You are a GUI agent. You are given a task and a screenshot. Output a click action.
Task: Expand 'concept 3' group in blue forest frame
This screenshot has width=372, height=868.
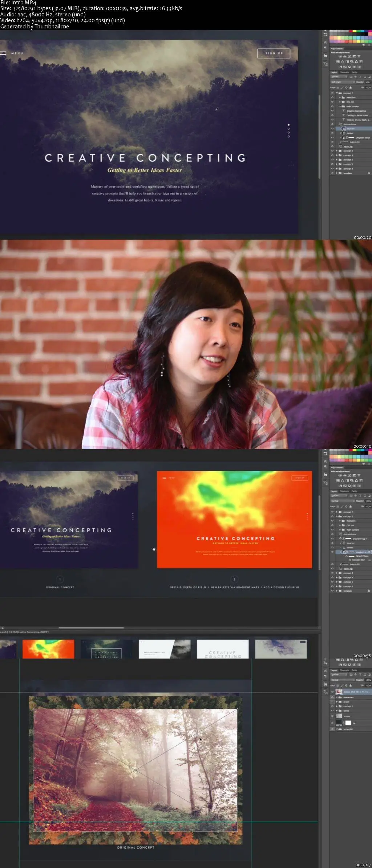(x=337, y=155)
